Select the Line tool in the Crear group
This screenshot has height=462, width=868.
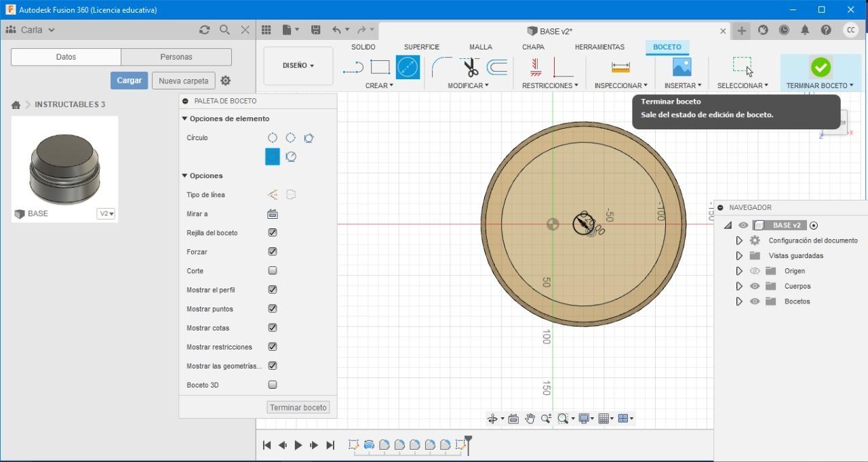point(353,67)
